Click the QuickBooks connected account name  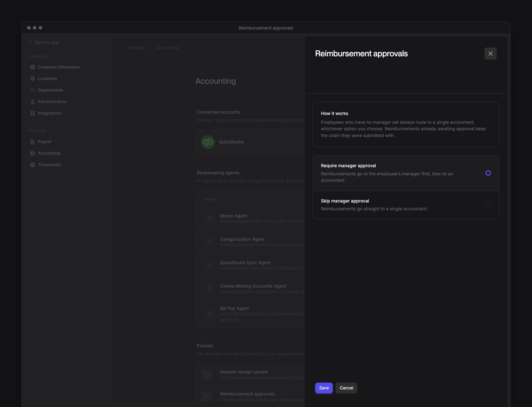pyautogui.click(x=231, y=142)
